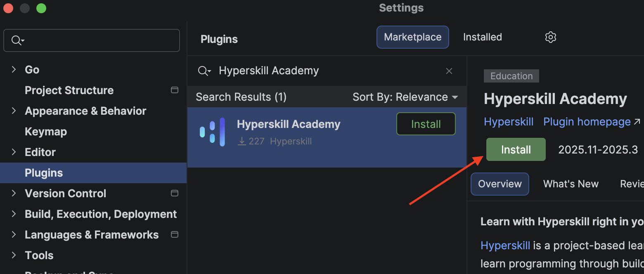Clear the Hyperskill Academy search with the X icon

pos(449,71)
